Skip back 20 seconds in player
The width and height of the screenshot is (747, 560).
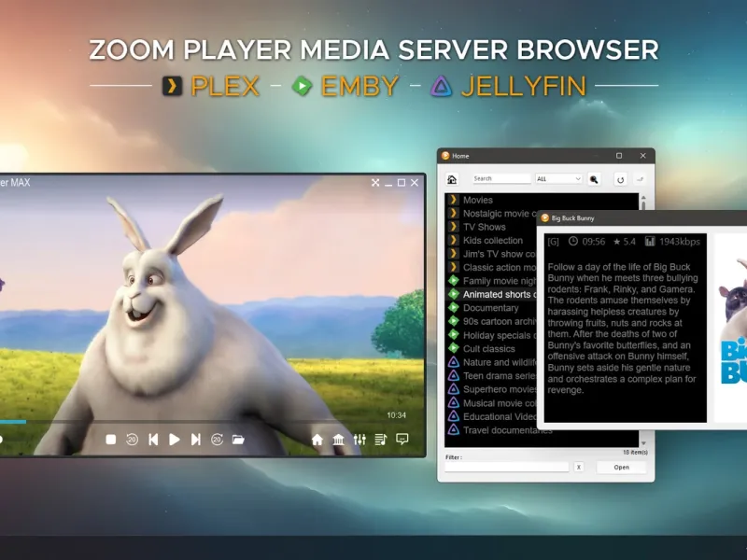(x=132, y=440)
